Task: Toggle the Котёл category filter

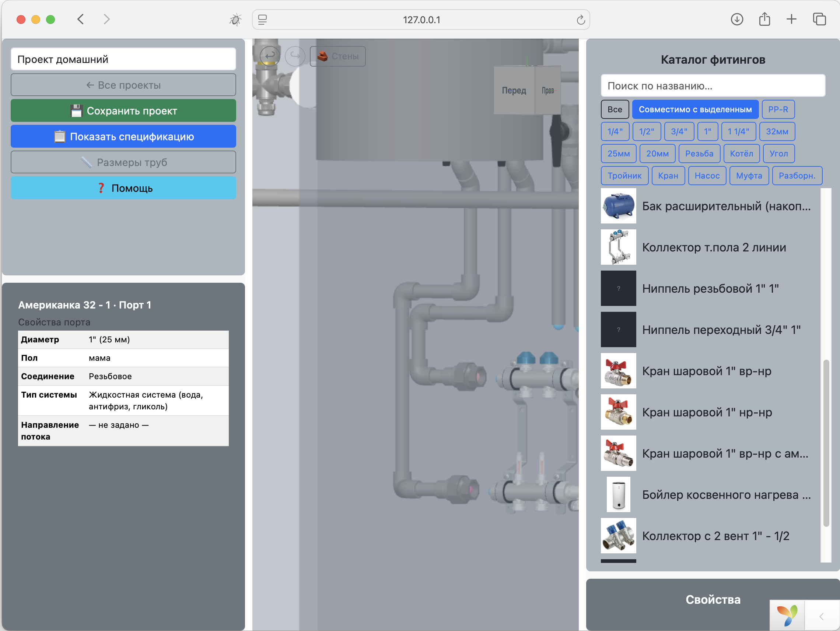Action: coord(741,154)
